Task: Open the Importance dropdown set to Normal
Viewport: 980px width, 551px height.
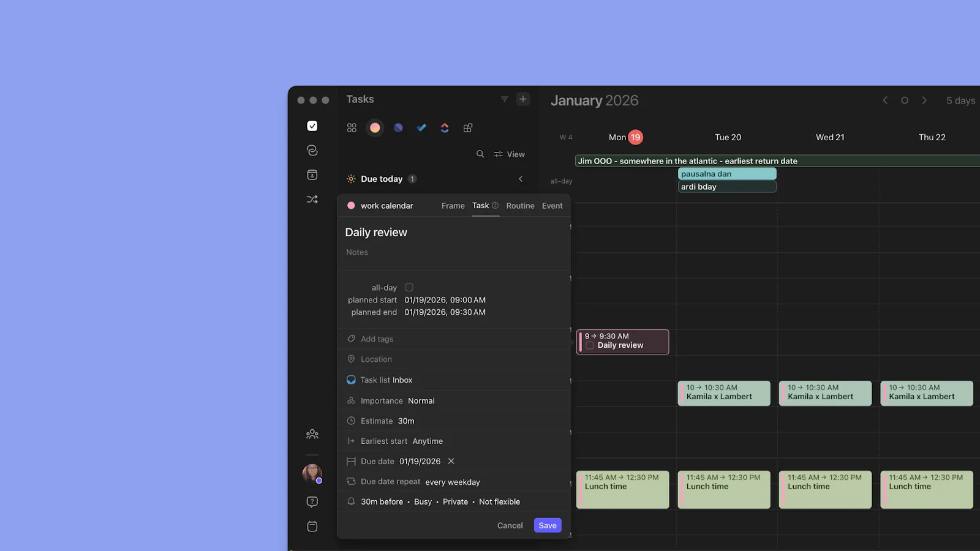Action: [x=421, y=400]
